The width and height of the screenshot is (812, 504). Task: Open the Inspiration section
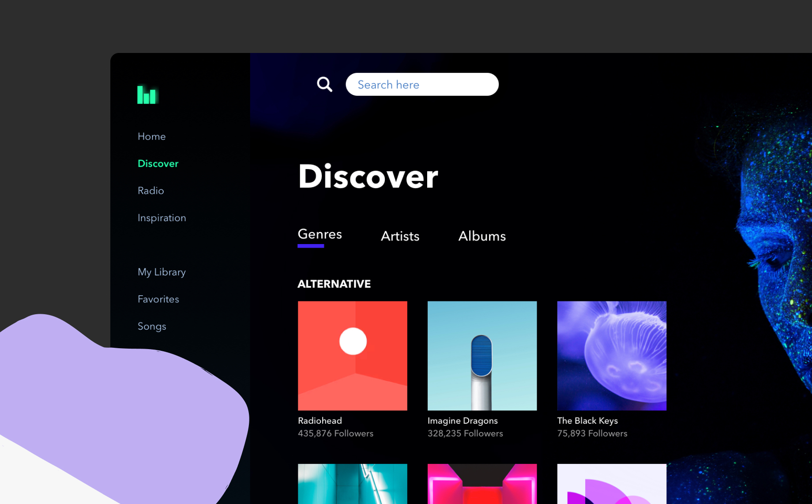[x=162, y=218]
